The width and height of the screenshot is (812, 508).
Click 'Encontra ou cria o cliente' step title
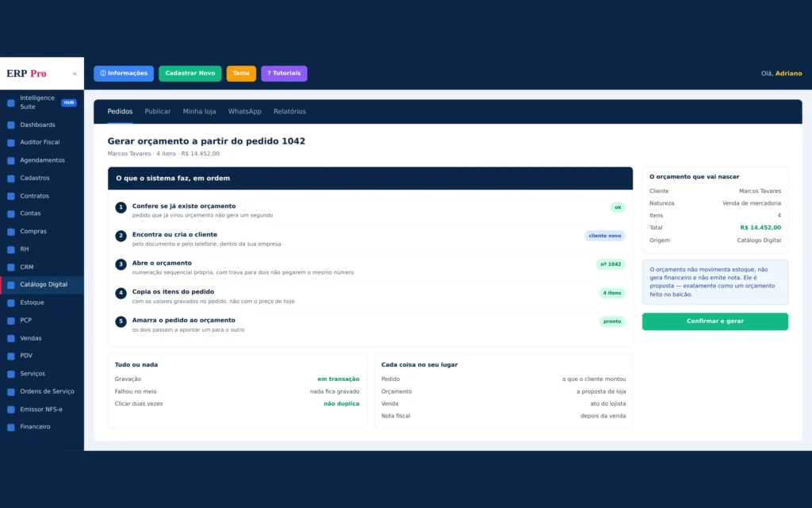tap(174, 235)
